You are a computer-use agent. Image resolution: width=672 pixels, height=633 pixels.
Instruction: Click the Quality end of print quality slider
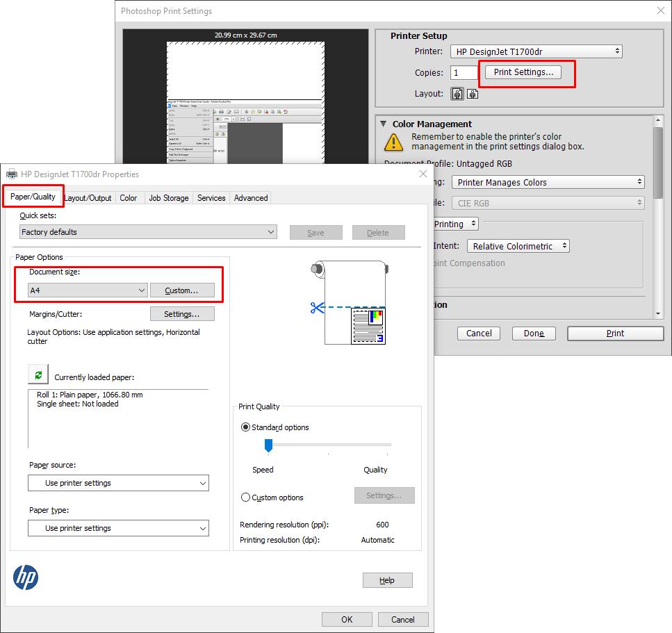click(x=387, y=445)
